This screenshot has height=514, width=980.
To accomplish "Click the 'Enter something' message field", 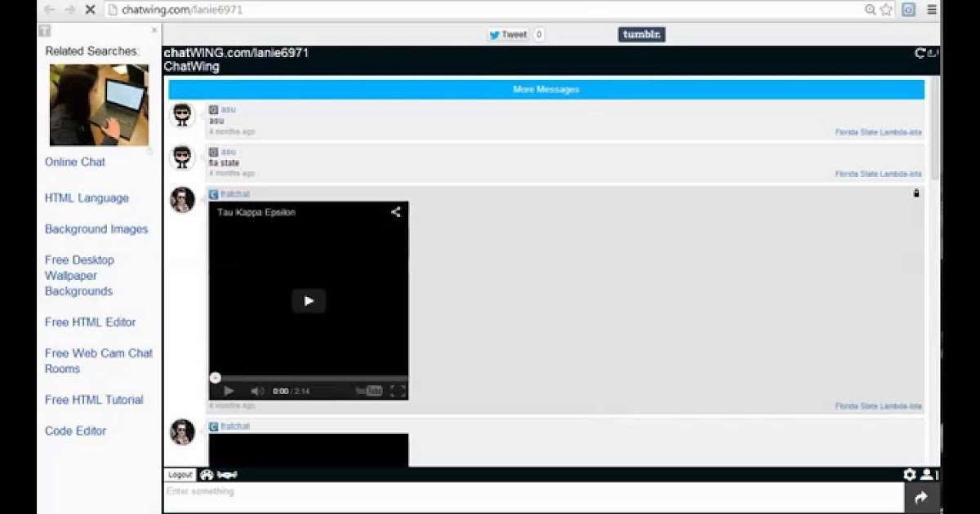I will pyautogui.click(x=534, y=497).
